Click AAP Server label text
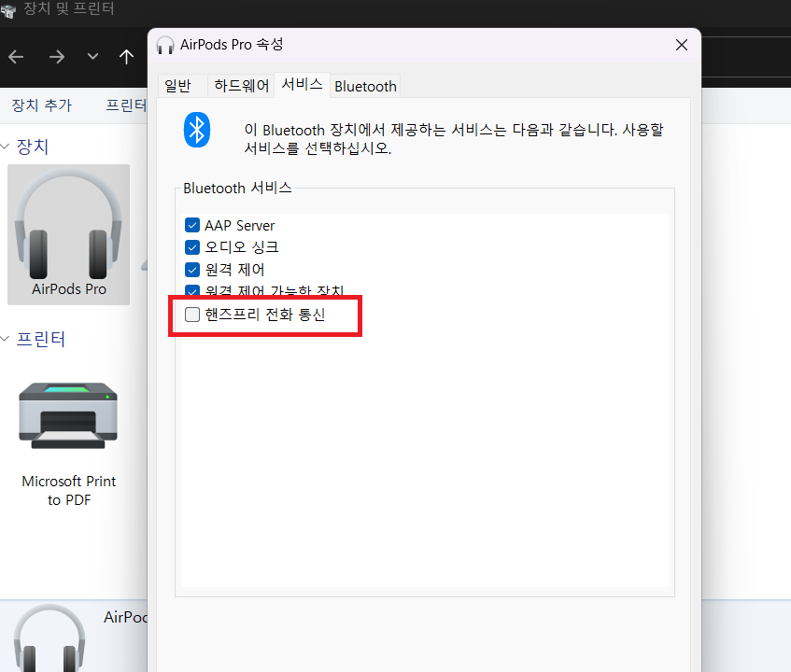The height and width of the screenshot is (672, 791). (x=240, y=225)
